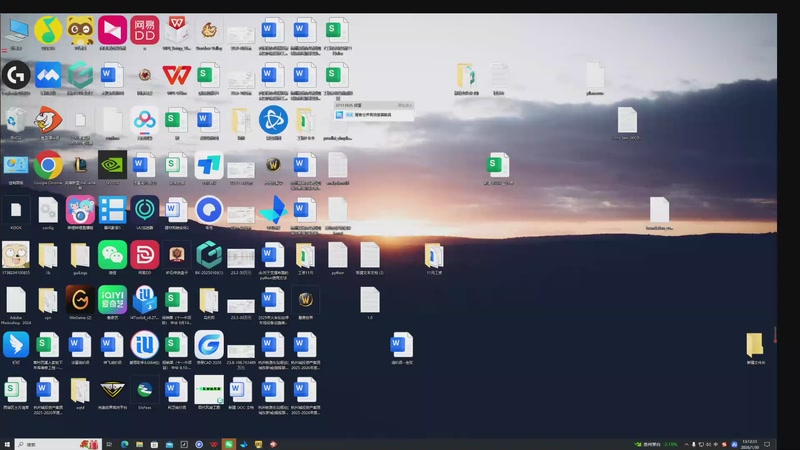
Task: Launch the UU accelerator teal power icon
Action: pyautogui.click(x=144, y=212)
